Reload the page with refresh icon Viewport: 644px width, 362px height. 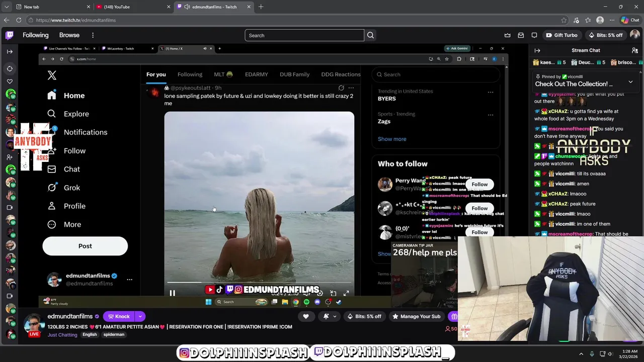pos(19,20)
